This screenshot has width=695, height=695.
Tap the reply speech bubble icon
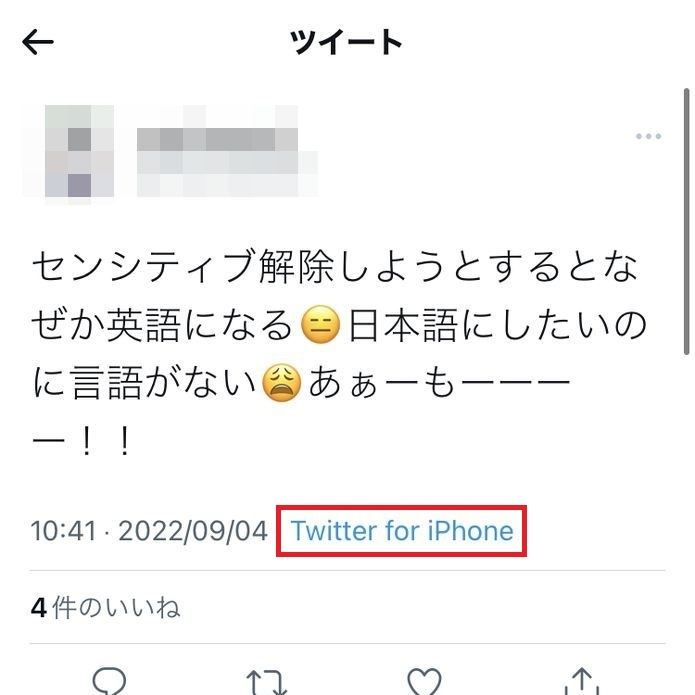pyautogui.click(x=109, y=681)
